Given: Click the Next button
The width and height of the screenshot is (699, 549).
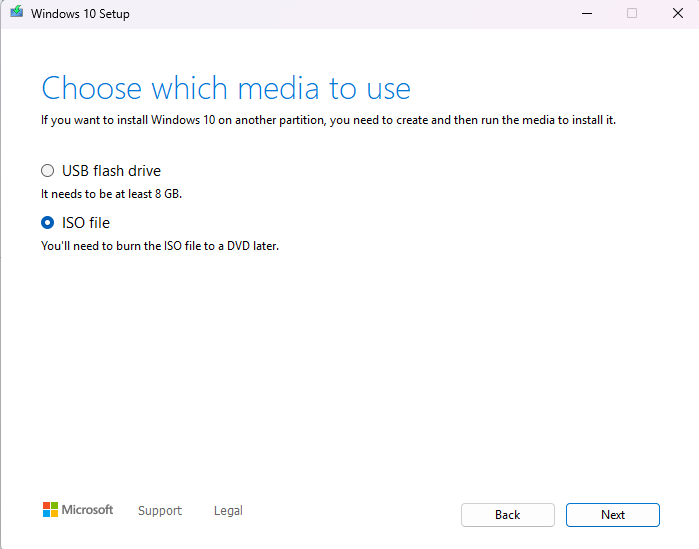Looking at the screenshot, I should [x=613, y=515].
